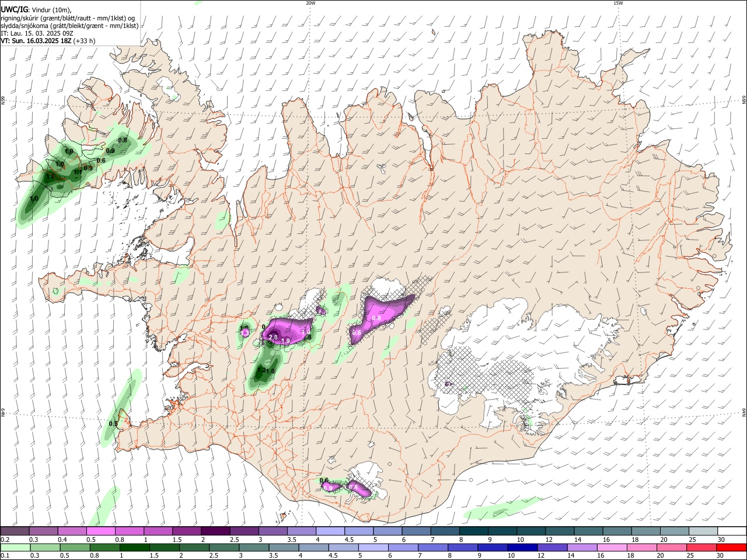Click the pale green swatch above '0.1' in lower legend

[x=15, y=548]
